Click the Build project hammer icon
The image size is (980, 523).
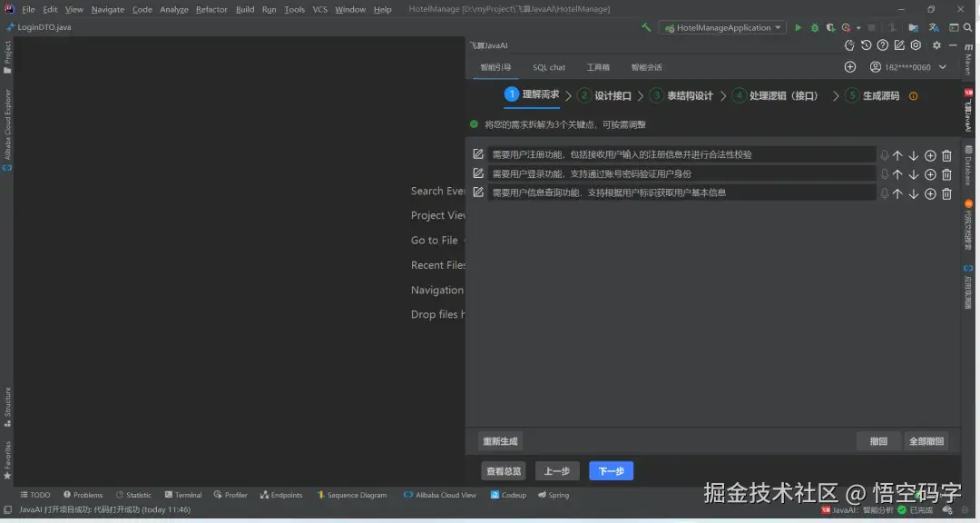pyautogui.click(x=646, y=27)
